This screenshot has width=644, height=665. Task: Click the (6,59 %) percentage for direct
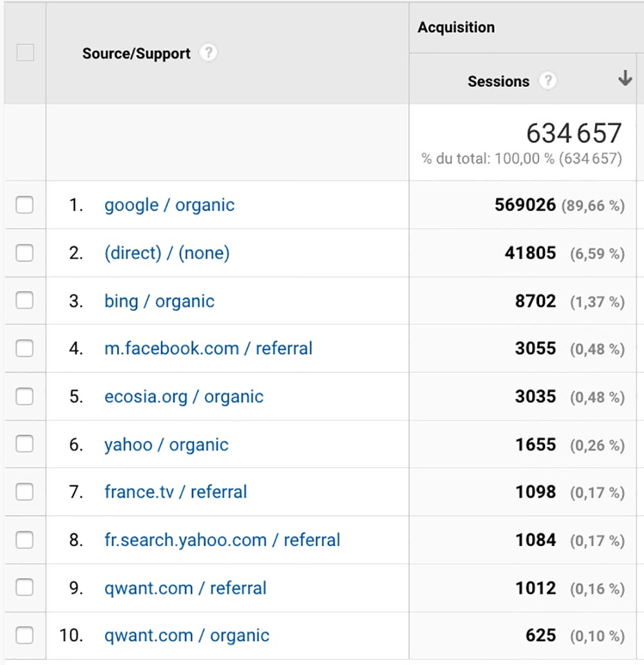click(598, 254)
